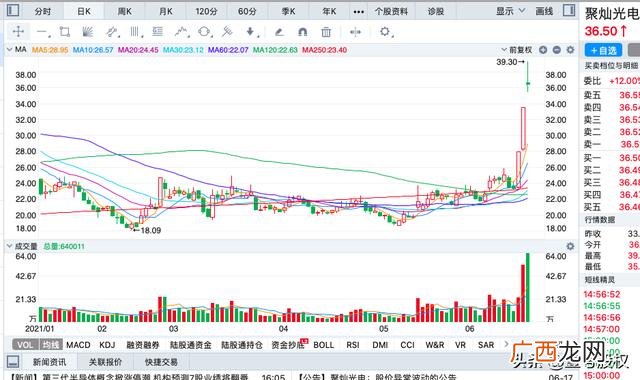Select the CCI indicator
Image resolution: width=640 pixels, height=380 pixels.
[407, 345]
